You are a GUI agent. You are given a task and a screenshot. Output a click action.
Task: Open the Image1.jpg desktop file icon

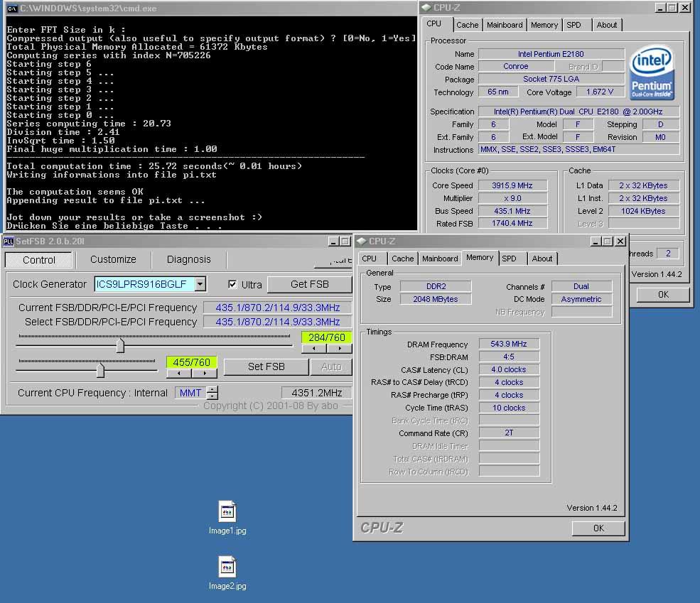(x=227, y=511)
